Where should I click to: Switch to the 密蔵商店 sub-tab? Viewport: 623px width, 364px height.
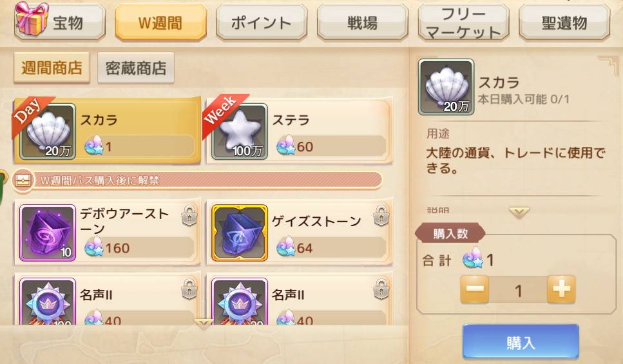[136, 68]
